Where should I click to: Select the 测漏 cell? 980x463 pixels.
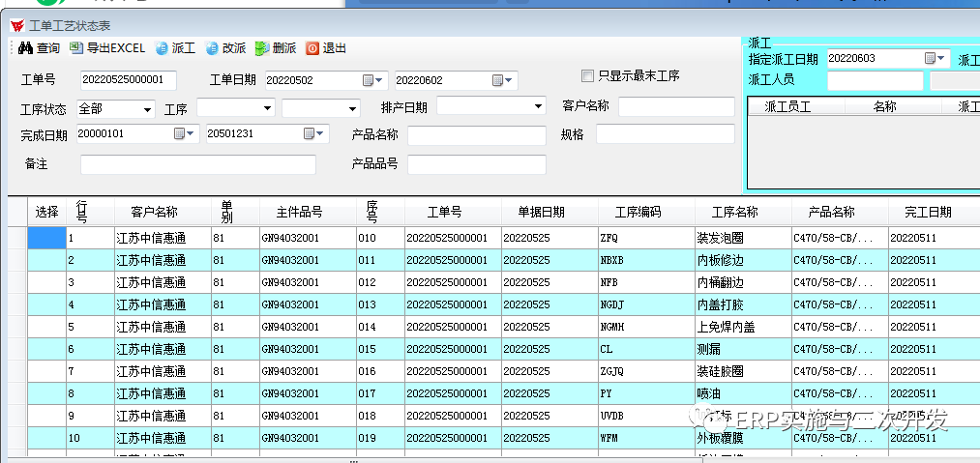pyautogui.click(x=743, y=349)
